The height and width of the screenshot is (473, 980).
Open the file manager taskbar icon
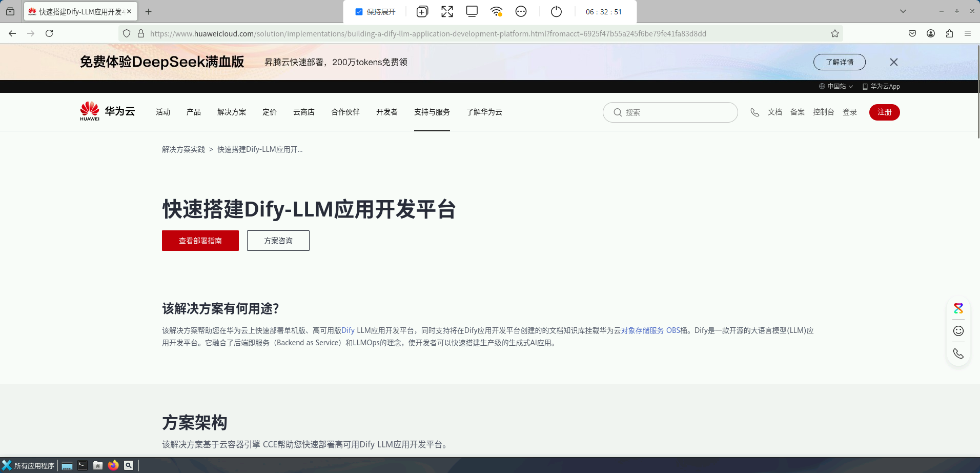[98, 465]
